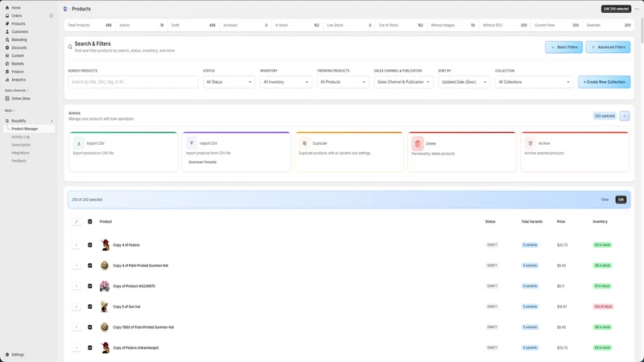Expand the Copy 5 of Sun hat row
644x362 pixels.
coord(76,306)
